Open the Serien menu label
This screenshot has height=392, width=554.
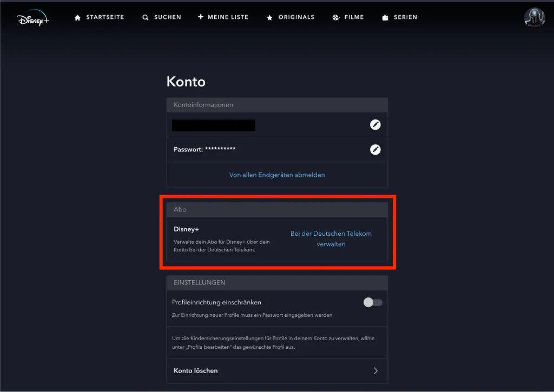[x=405, y=17]
